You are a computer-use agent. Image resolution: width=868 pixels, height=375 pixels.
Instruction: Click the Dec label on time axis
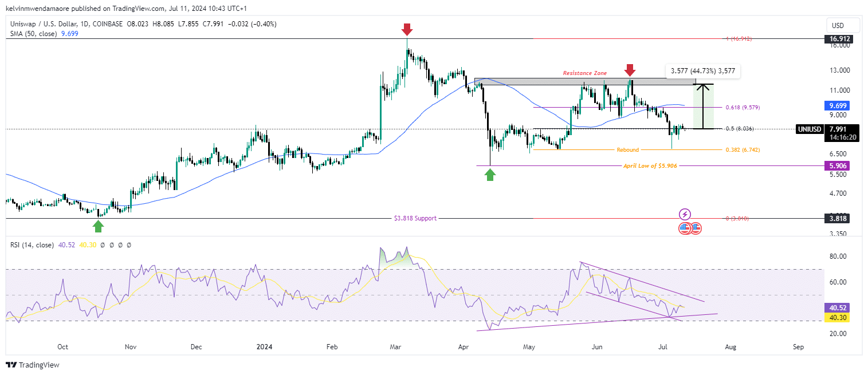(x=197, y=347)
